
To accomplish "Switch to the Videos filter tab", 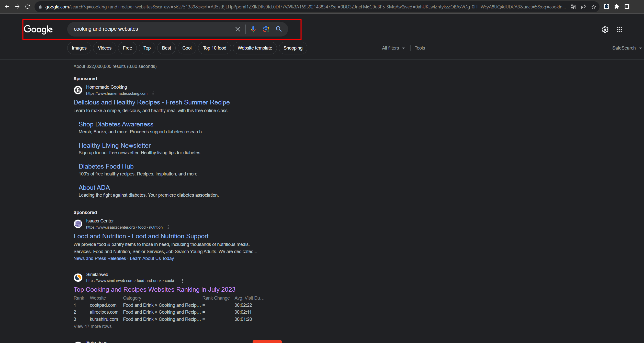I will coord(105,48).
